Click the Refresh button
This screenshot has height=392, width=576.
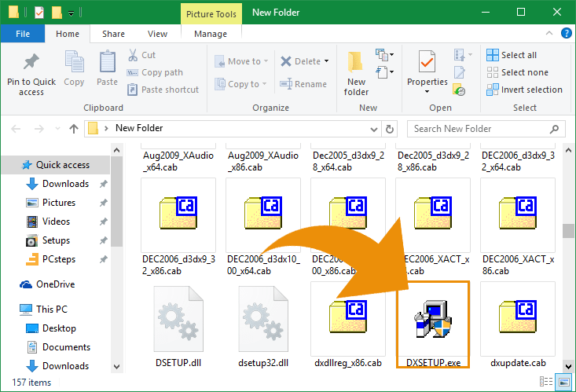tap(390, 129)
